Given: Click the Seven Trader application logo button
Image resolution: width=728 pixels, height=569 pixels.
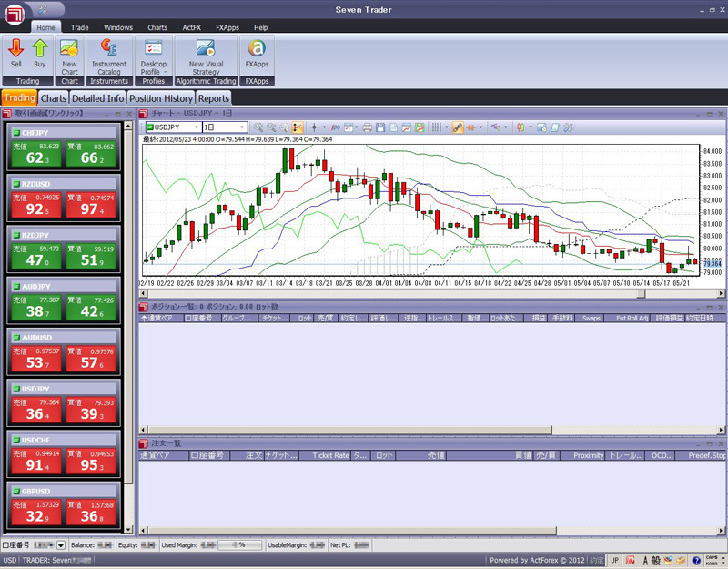Looking at the screenshot, I should click(15, 14).
